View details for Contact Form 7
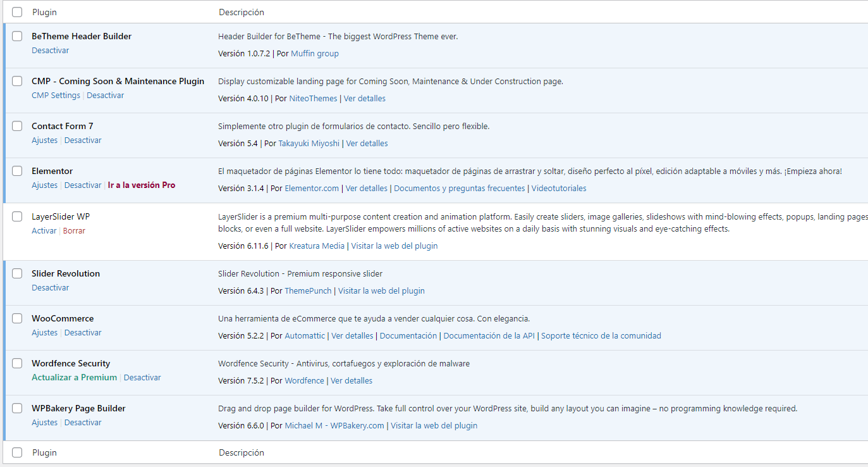 pos(367,144)
